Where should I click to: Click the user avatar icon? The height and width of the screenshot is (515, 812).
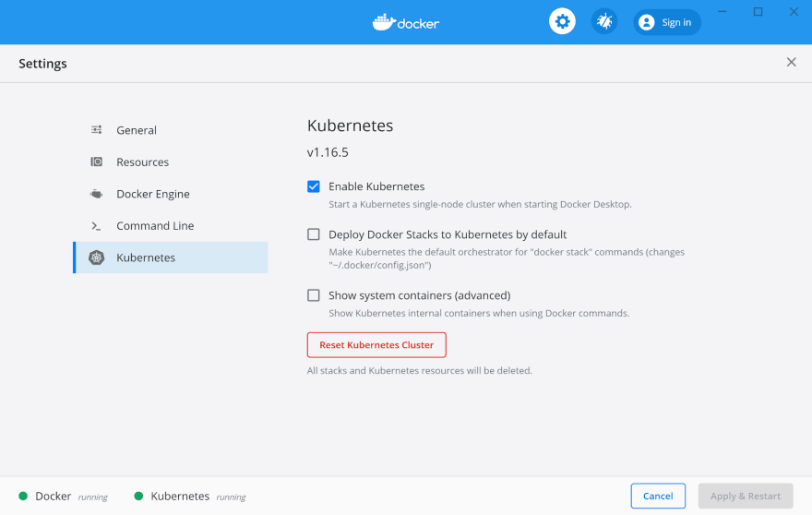pos(646,22)
